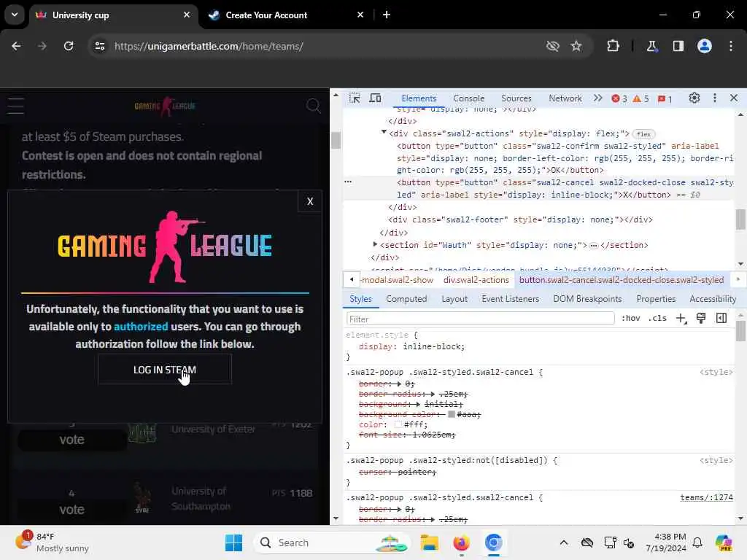Click the new style rule plus icon
Screen dimensions: 747x560
coord(681,318)
